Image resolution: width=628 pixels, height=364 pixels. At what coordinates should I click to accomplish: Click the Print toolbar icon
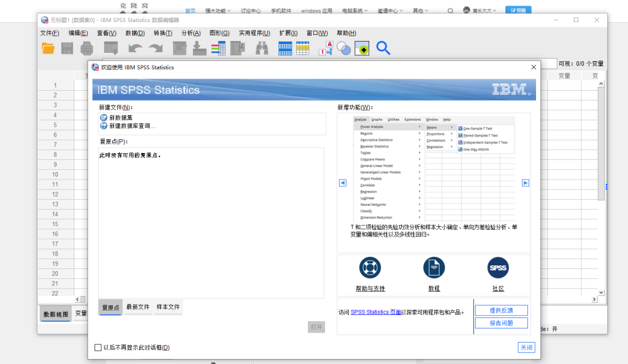click(x=86, y=48)
